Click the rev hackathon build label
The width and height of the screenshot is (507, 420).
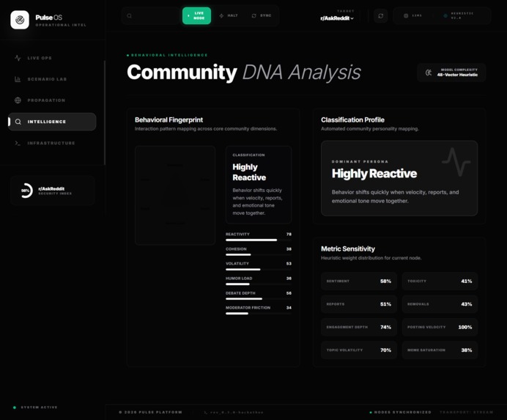234,412
